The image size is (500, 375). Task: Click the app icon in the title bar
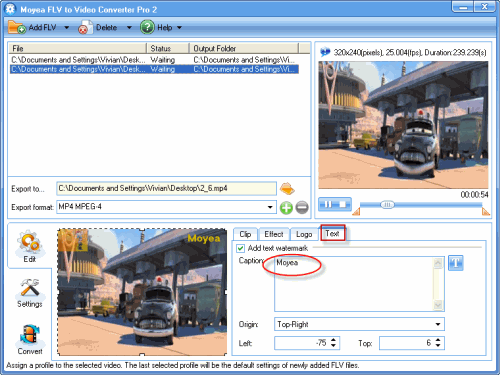click(x=10, y=9)
